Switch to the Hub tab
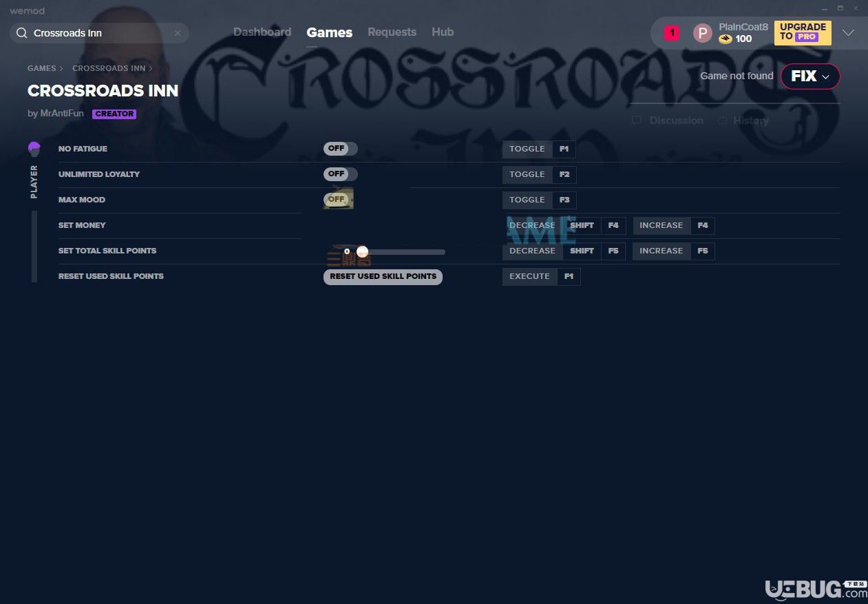Viewport: 868px width, 604px height. 443,32
